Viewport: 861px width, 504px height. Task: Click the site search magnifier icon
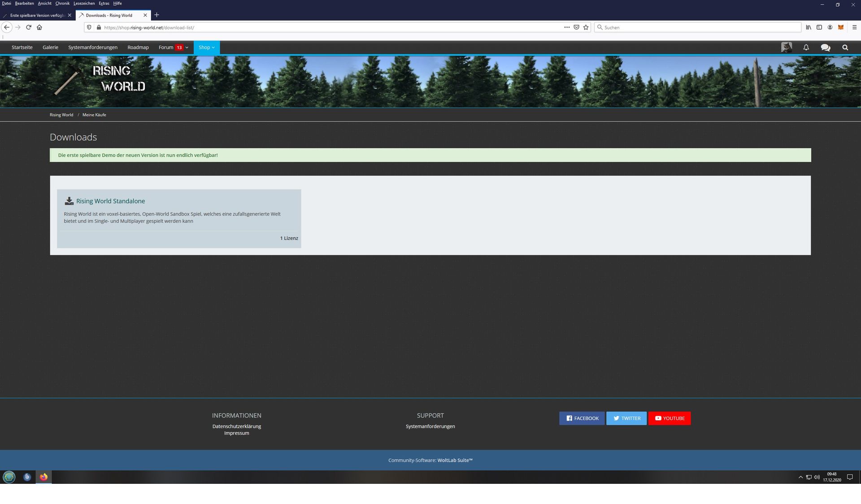pyautogui.click(x=845, y=47)
